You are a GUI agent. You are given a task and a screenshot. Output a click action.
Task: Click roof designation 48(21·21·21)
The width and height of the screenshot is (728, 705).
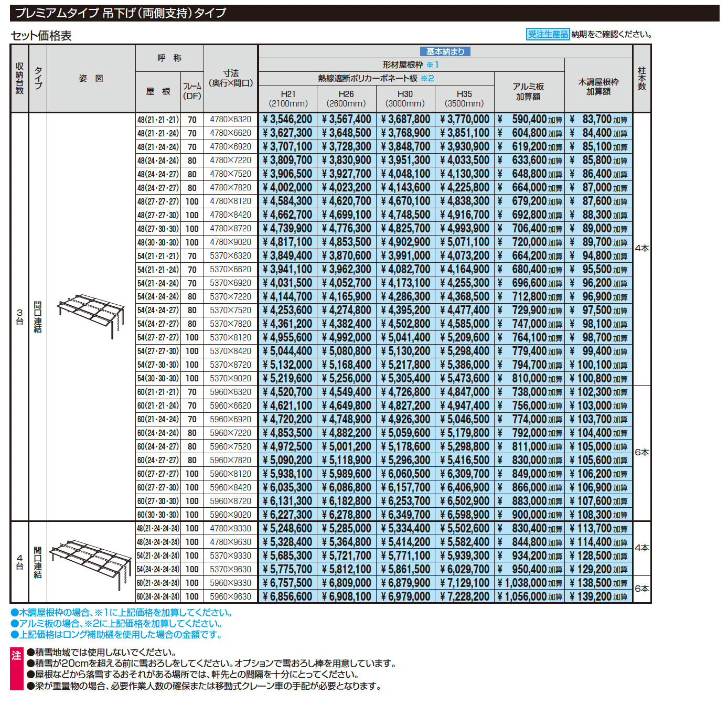(158, 120)
